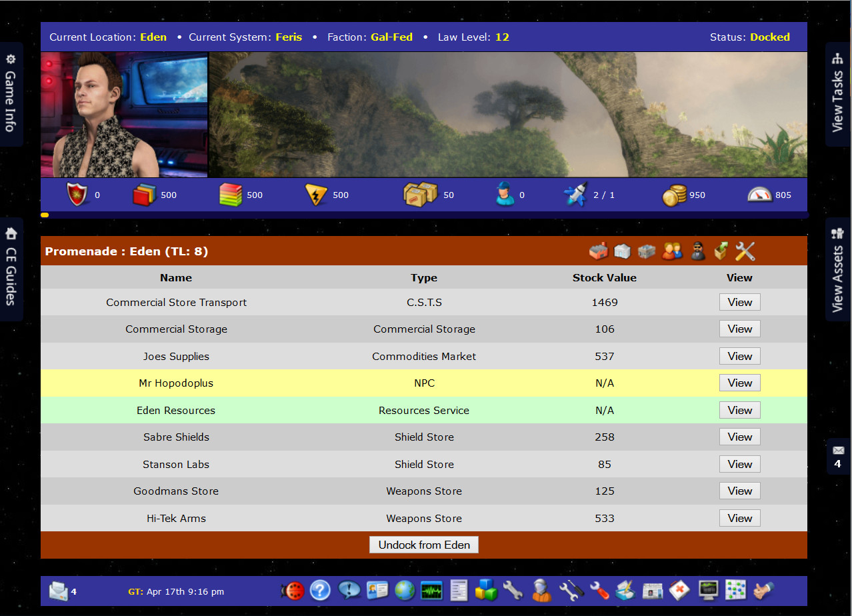View Goodmans Store weapons
Screen dimensions: 852x616
(x=739, y=491)
